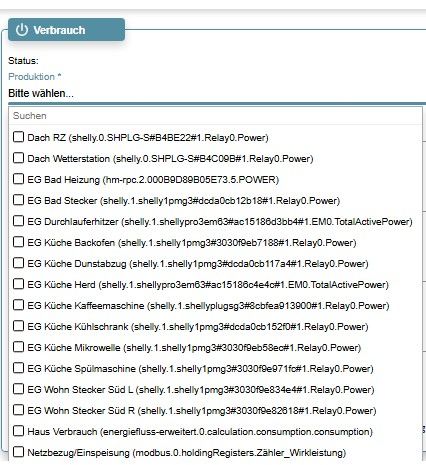Open the 'Bitte wählen...' Produktion dropdown
Image resolution: width=426 pixels, height=465 pixels.
tap(217, 93)
